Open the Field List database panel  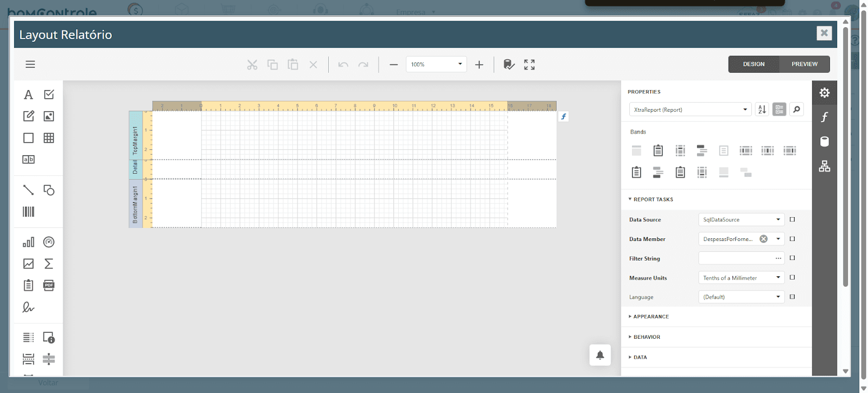[x=825, y=142]
